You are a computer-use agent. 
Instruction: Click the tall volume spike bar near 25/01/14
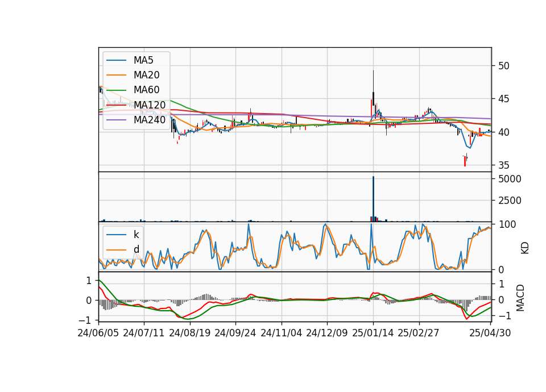pyautogui.click(x=373, y=199)
